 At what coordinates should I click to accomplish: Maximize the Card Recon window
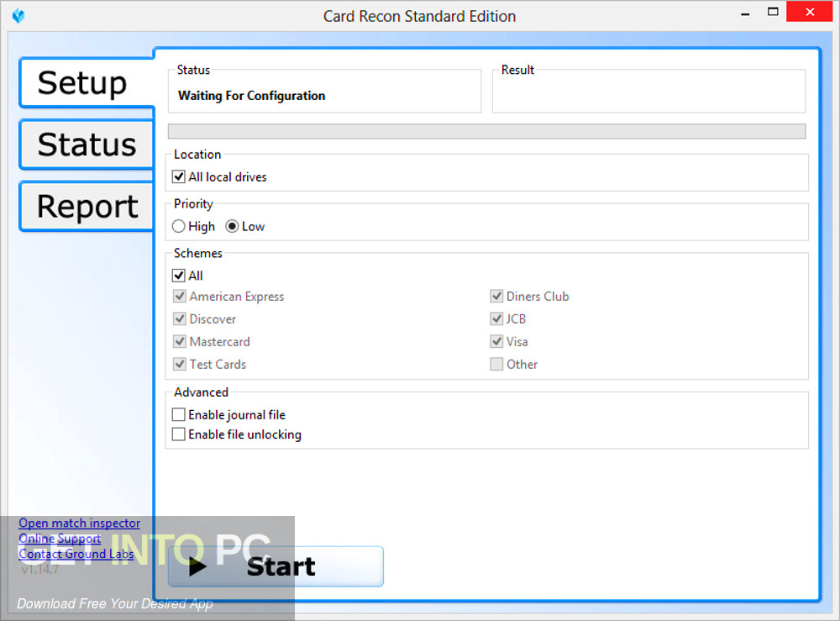(773, 13)
